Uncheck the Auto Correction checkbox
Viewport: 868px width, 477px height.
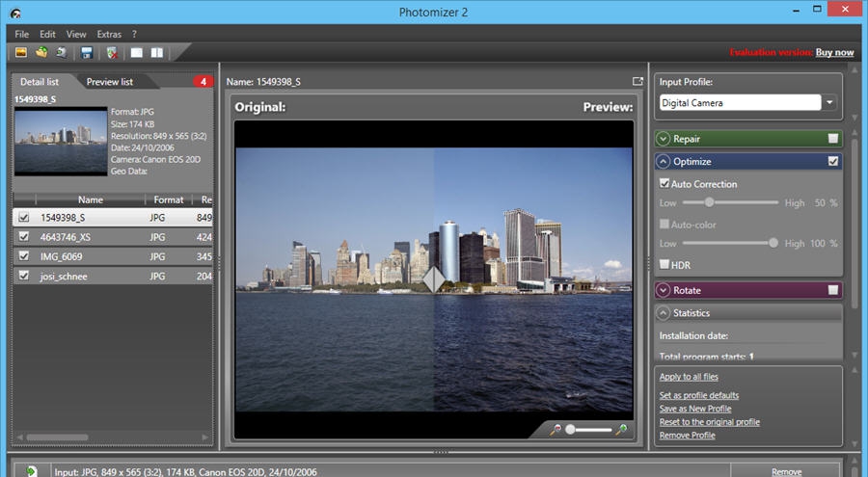point(665,183)
